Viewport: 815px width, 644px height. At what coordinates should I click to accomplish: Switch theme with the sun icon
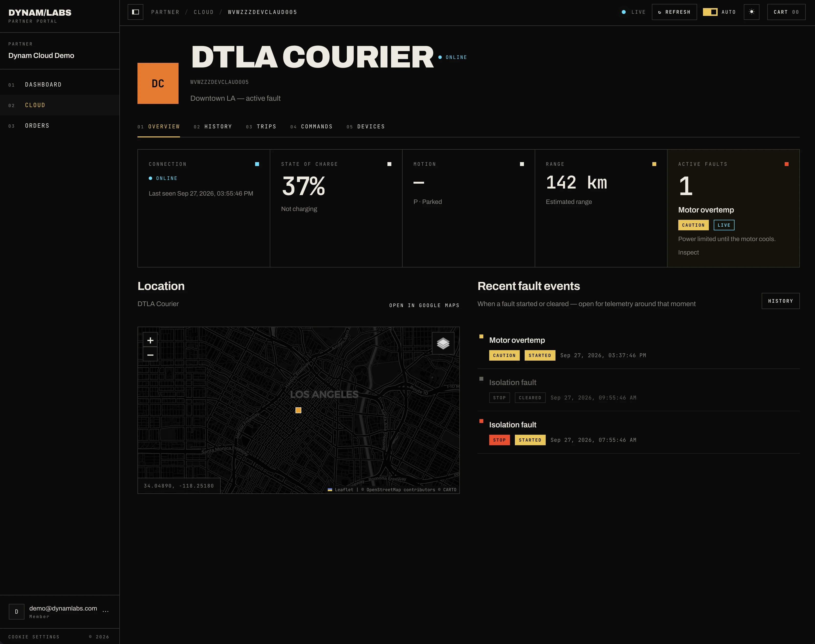[751, 12]
